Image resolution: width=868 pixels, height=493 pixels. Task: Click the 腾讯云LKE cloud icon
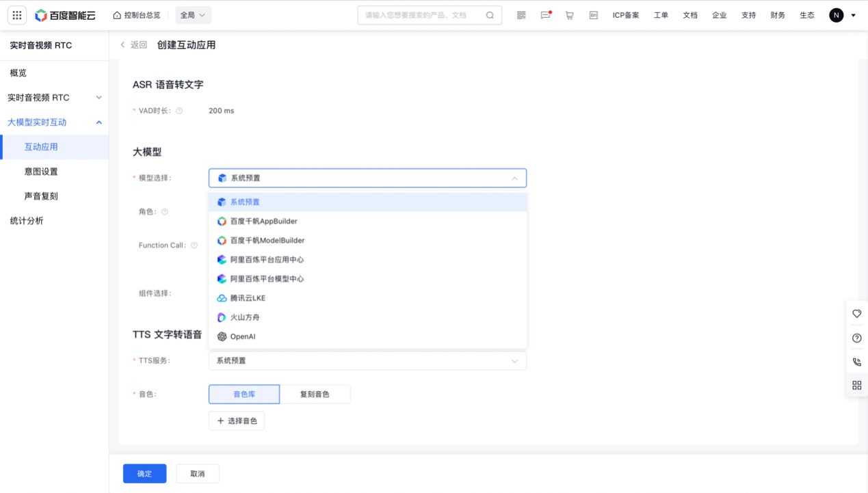222,298
